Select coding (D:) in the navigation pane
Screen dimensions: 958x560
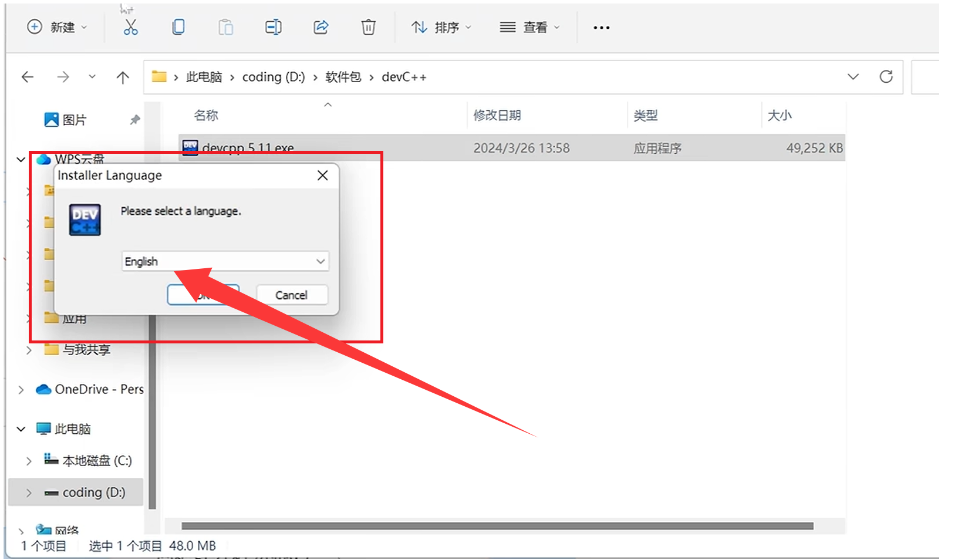click(x=94, y=492)
